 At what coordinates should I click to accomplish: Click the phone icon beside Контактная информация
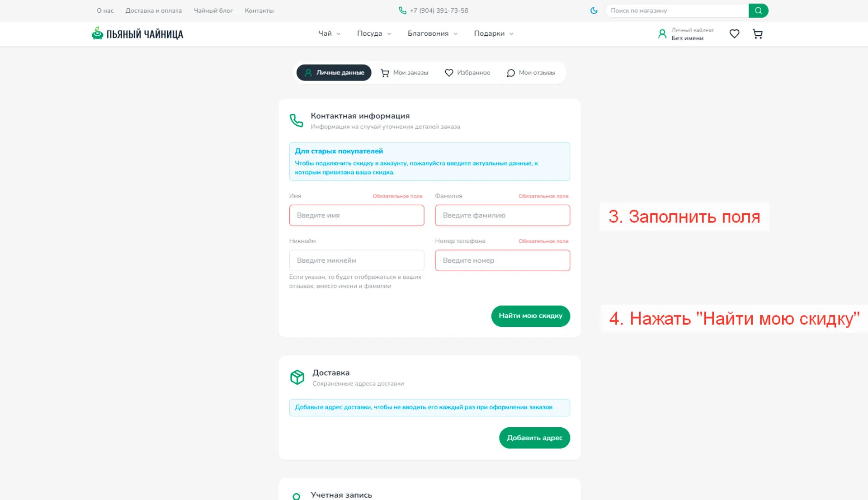pos(296,120)
